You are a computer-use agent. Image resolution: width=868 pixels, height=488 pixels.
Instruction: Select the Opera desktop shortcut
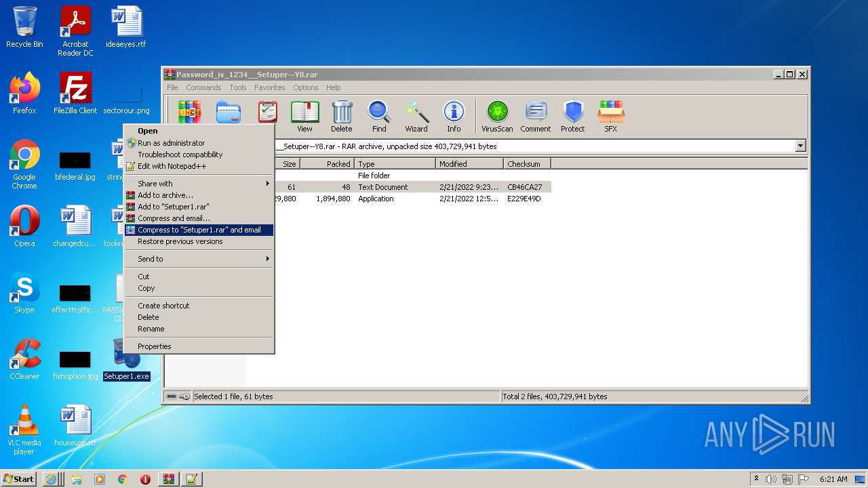[x=24, y=226]
